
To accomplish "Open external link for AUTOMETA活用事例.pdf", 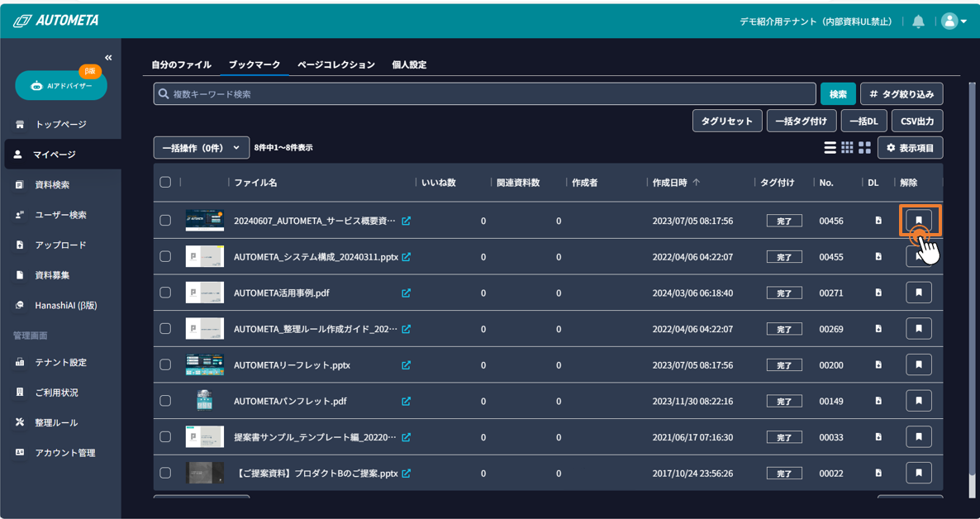I will (407, 293).
